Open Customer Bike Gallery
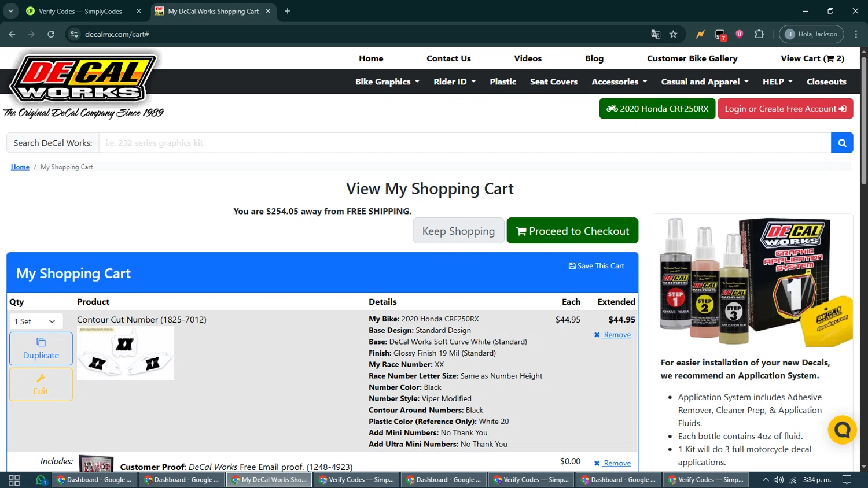 pos(692,58)
